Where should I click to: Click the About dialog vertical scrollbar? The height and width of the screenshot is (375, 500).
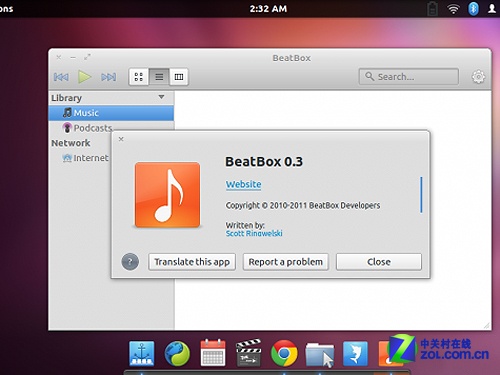(421, 195)
